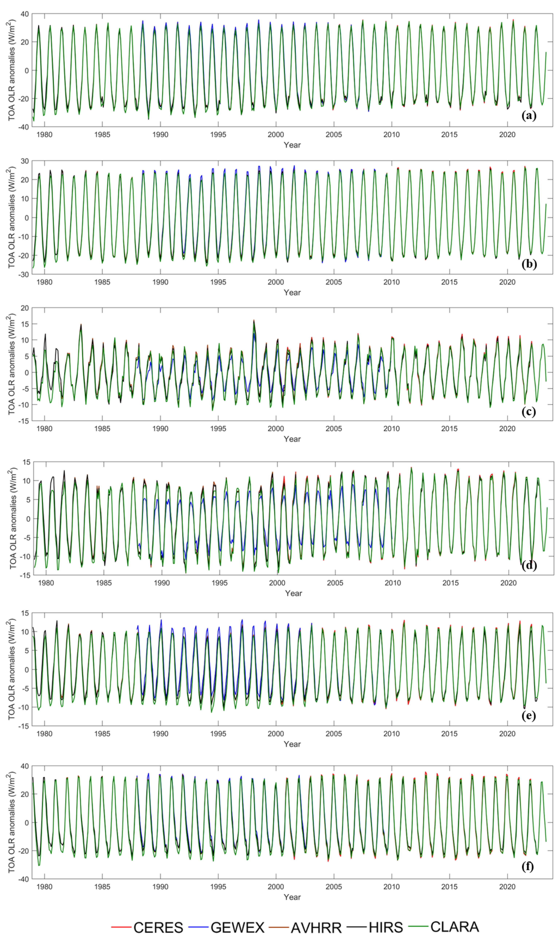Click the 1995 tick label in panel (d)

click(219, 583)
